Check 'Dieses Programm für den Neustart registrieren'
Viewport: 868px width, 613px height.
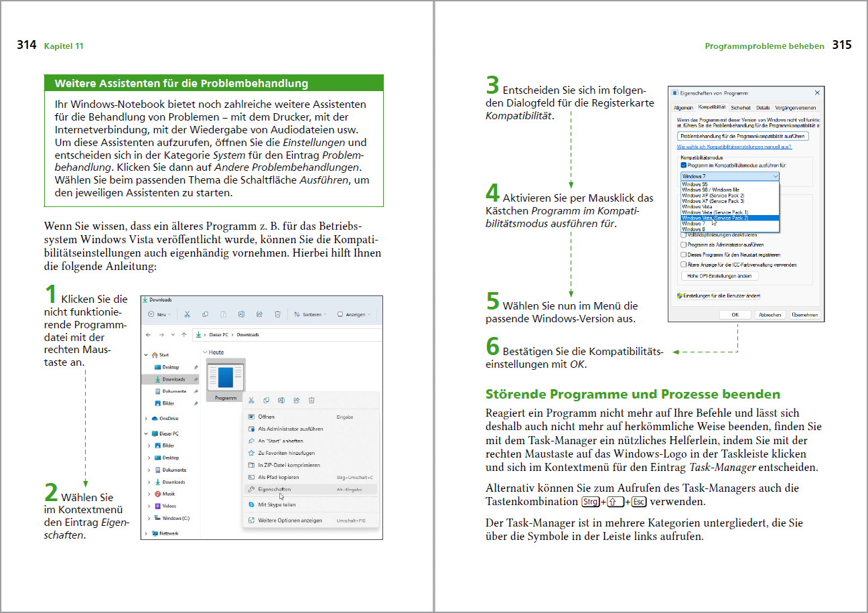coord(683,255)
